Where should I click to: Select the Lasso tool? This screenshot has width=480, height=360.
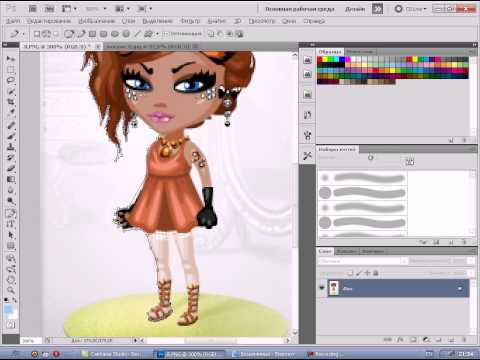point(11,80)
